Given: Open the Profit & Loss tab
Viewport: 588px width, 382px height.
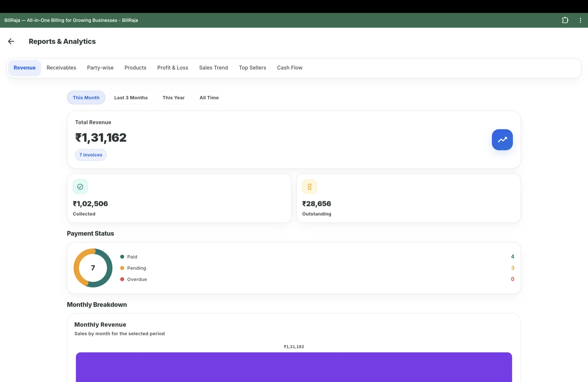Looking at the screenshot, I should [173, 68].
